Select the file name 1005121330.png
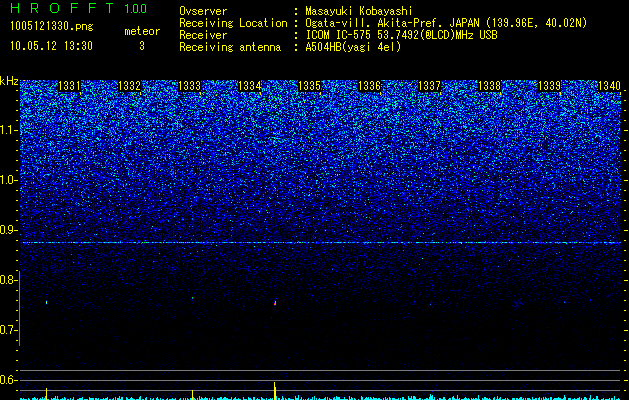The image size is (629, 400). (52, 27)
